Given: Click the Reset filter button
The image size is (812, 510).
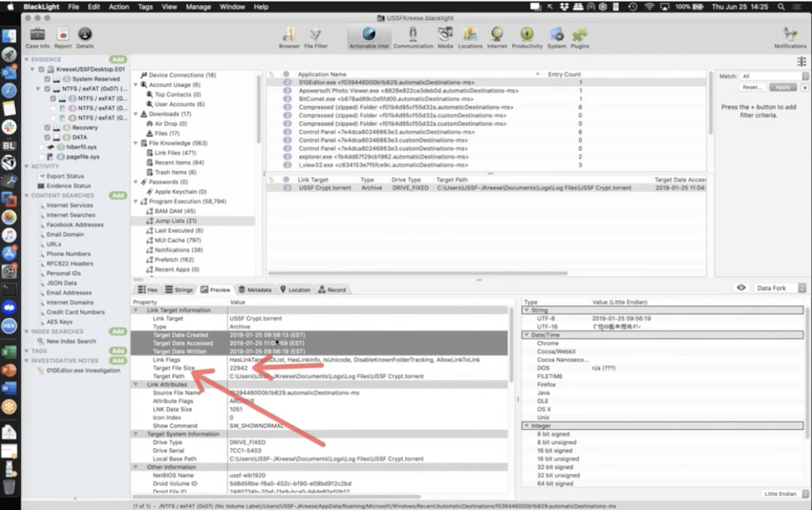Looking at the screenshot, I should (752, 87).
